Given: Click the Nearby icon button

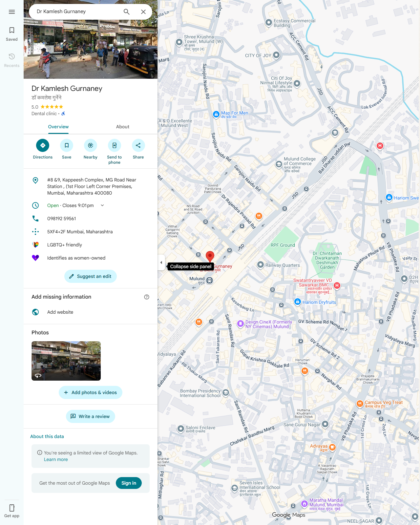Looking at the screenshot, I should point(91,145).
